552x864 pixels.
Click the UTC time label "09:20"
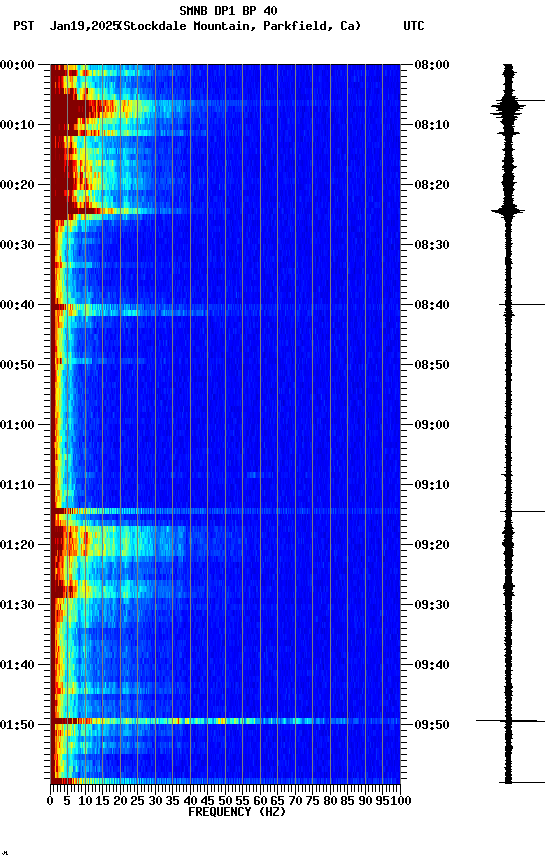[432, 545]
